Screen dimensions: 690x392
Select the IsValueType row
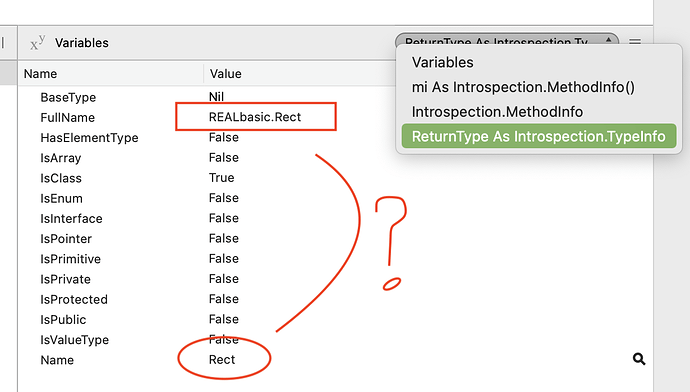[x=335, y=340]
